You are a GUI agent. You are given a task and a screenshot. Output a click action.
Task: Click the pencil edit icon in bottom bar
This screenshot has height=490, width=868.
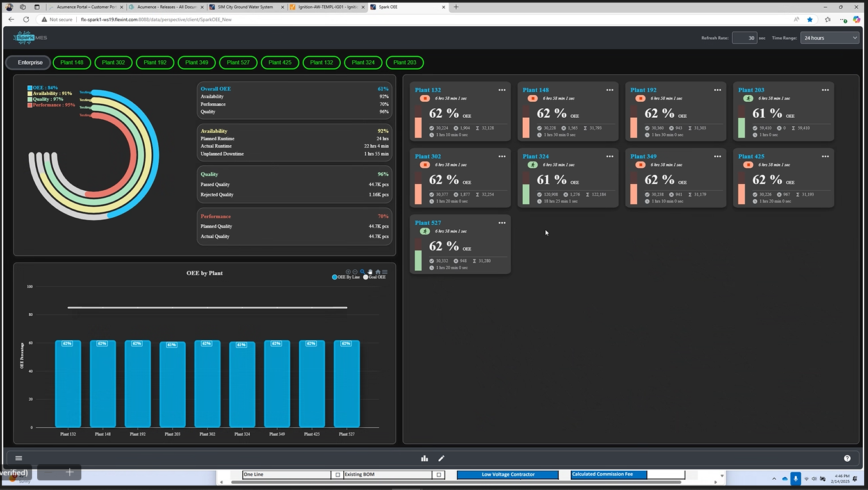point(441,459)
